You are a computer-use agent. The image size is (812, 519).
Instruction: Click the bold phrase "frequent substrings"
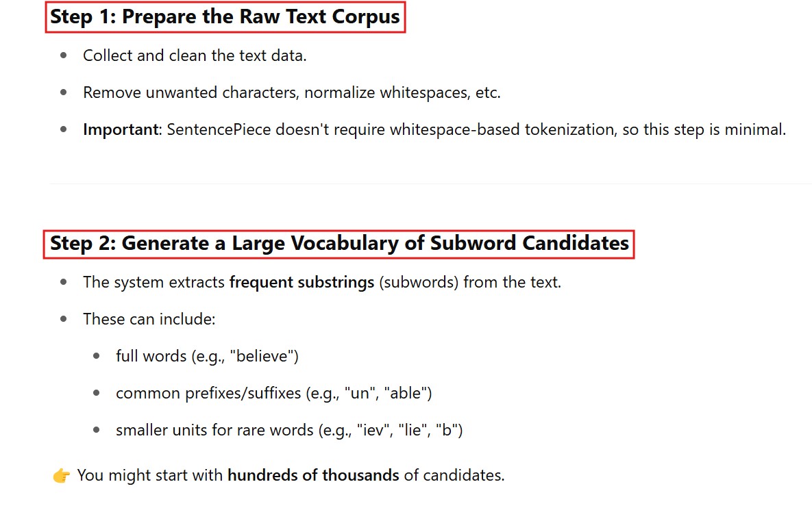(x=302, y=282)
